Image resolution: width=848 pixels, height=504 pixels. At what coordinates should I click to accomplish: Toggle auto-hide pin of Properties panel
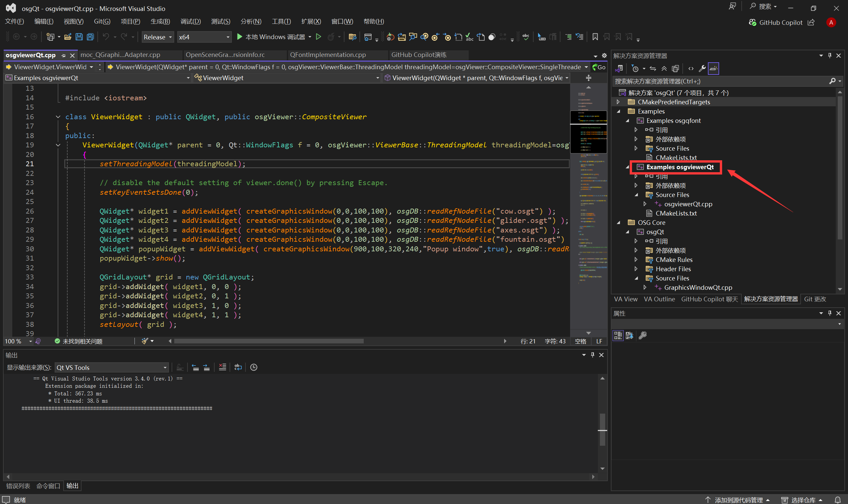[829, 313]
